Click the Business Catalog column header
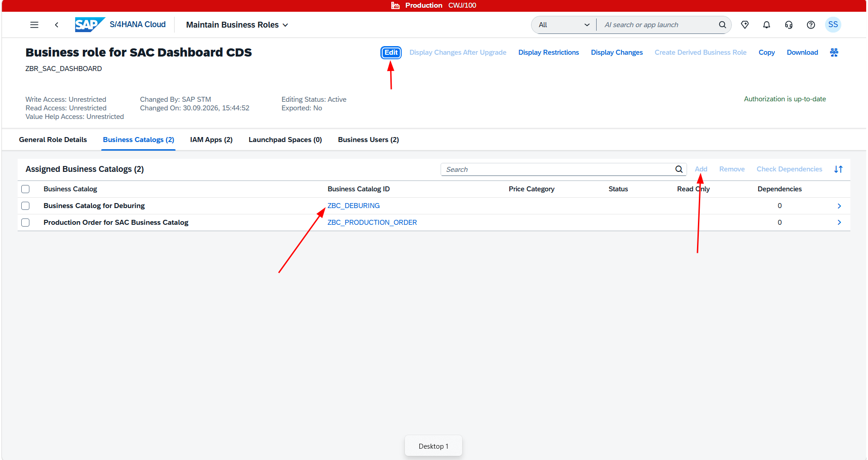 tap(70, 189)
